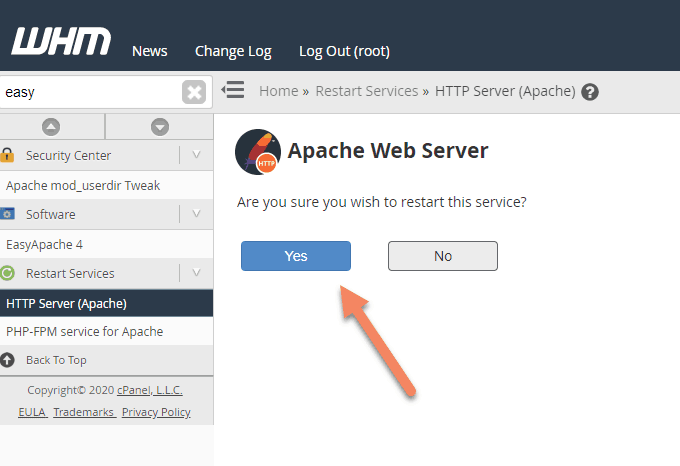The width and height of the screenshot is (680, 466).
Task: Click the Apache Web Server heading
Action: click(x=388, y=150)
